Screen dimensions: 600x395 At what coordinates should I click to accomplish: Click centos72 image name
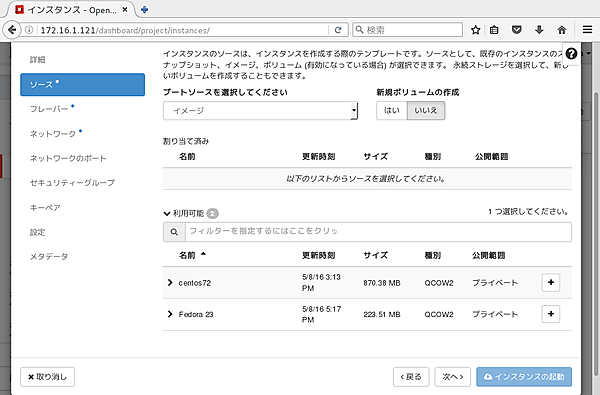195,283
